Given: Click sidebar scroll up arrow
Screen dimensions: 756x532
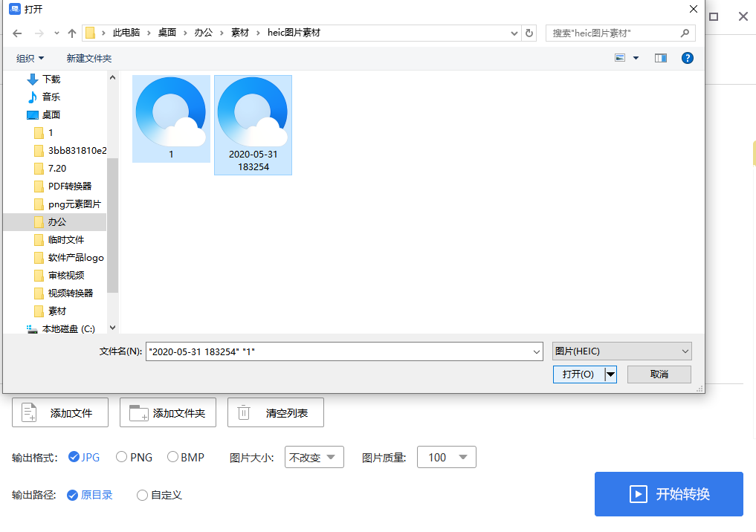Looking at the screenshot, I should click(112, 77).
